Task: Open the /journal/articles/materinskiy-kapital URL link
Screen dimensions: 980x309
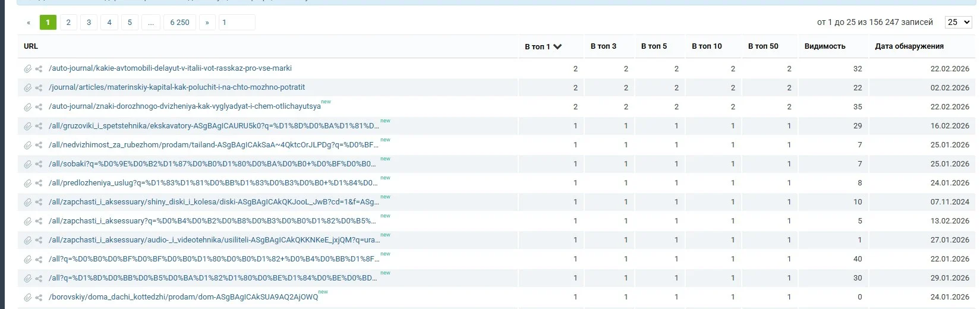Action: coord(177,87)
